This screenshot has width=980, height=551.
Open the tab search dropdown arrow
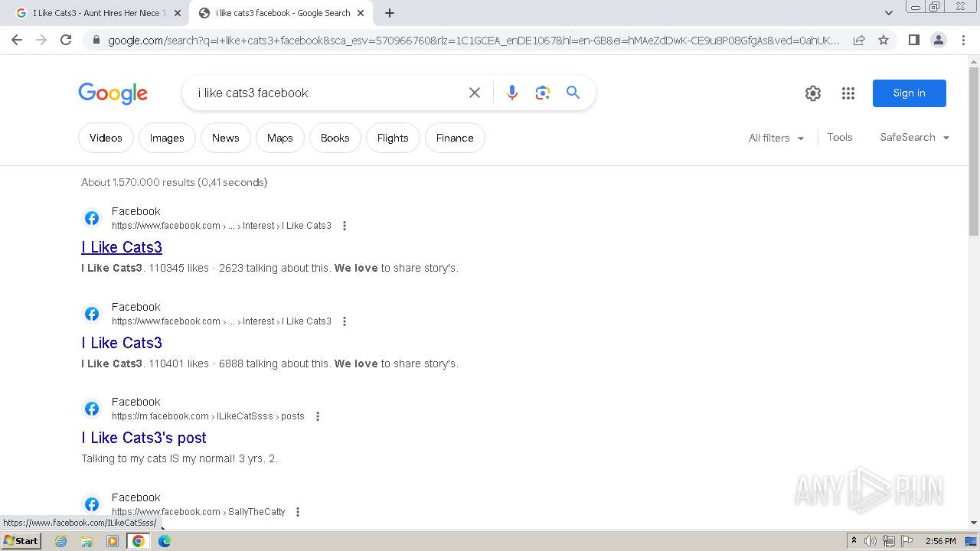point(889,13)
